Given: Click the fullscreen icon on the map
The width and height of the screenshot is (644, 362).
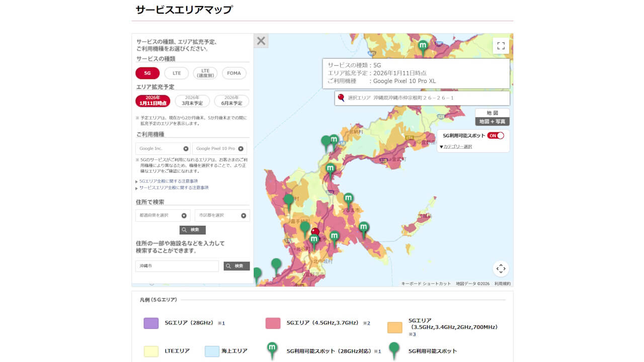Looking at the screenshot, I should click(501, 45).
